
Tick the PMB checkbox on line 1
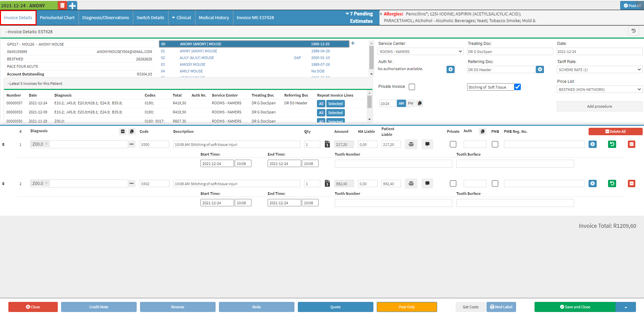click(x=495, y=144)
